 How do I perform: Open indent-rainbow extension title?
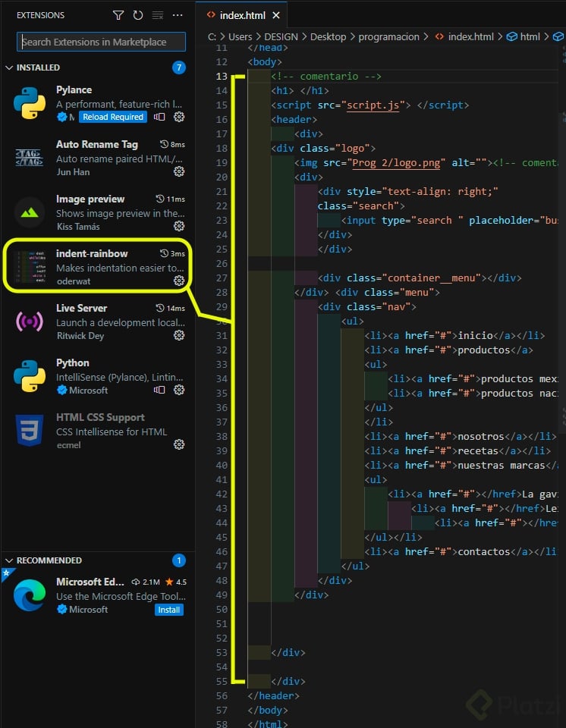click(92, 253)
